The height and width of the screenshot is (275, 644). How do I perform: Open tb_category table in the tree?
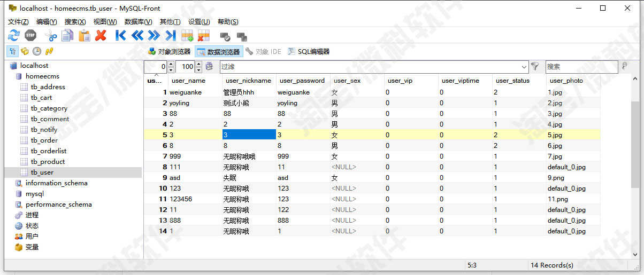click(49, 108)
